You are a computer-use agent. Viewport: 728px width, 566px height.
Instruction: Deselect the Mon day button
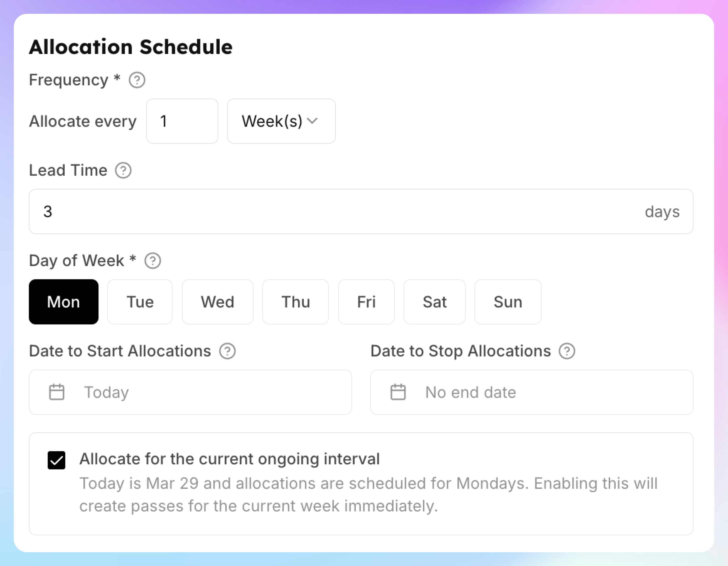pos(64,302)
